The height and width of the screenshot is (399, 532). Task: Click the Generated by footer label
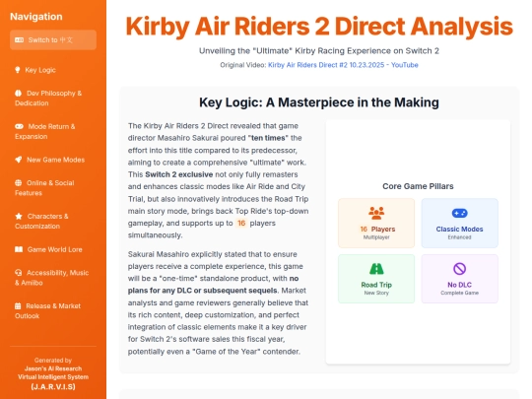coord(53,361)
